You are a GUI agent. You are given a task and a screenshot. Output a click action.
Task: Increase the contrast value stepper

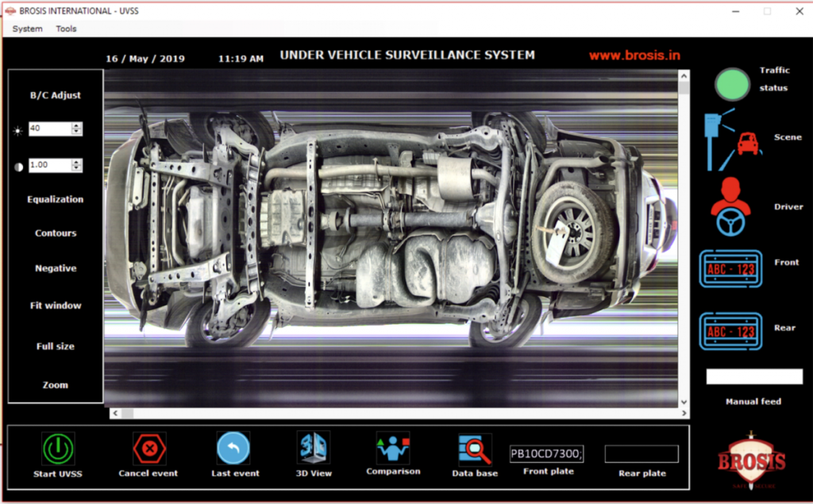77,161
